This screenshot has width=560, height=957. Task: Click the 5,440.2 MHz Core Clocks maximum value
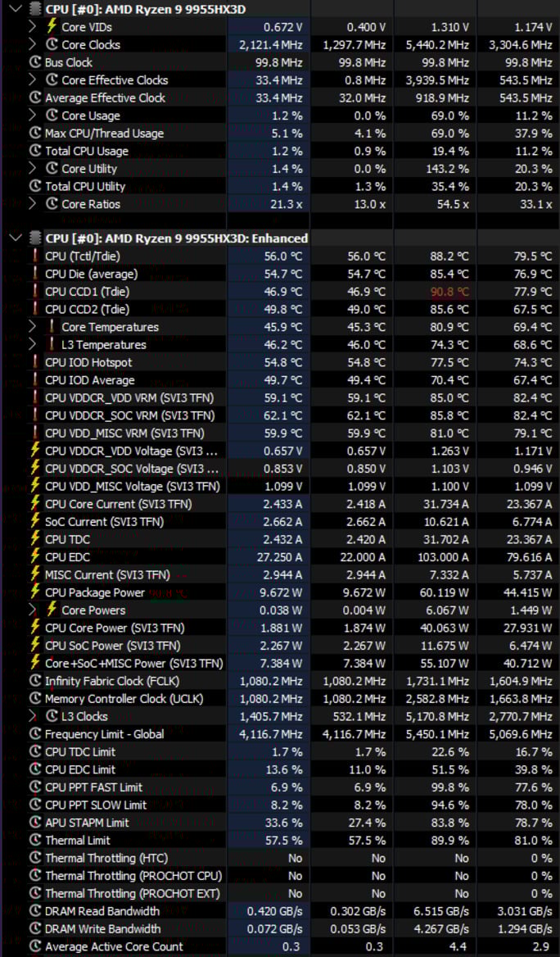pyautogui.click(x=437, y=44)
